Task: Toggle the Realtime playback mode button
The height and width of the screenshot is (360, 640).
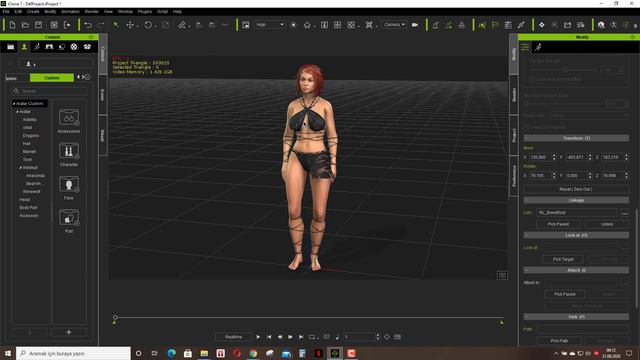Action: 233,337
